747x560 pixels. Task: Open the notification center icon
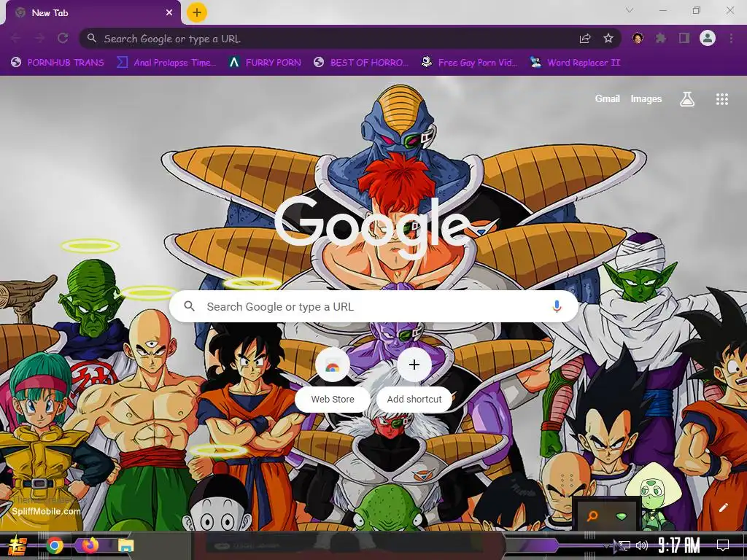(x=723, y=545)
